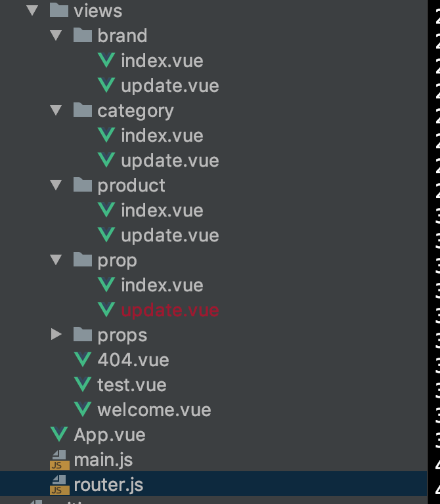Viewport: 440px width, 504px height.
Task: Click the JS icon next to router.js
Action: [59, 484]
